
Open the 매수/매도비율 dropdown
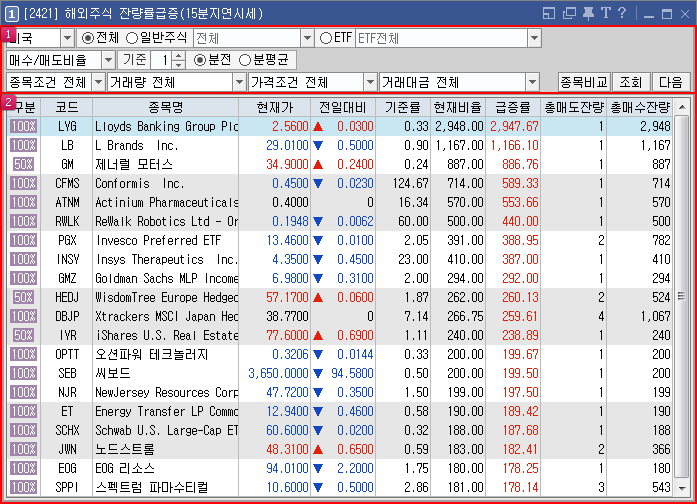tap(108, 60)
